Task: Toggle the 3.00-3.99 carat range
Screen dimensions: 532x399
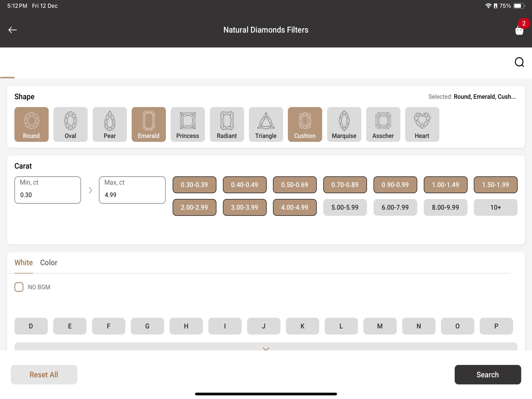Action: (x=245, y=207)
